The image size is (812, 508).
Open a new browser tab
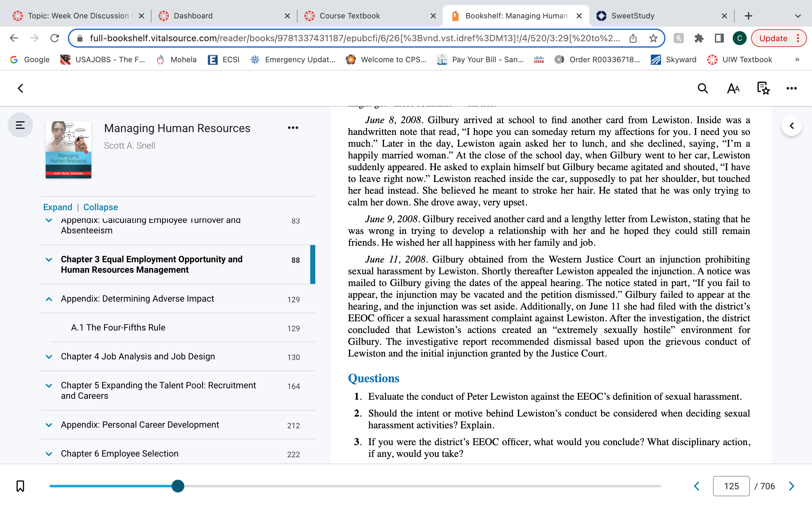click(749, 16)
